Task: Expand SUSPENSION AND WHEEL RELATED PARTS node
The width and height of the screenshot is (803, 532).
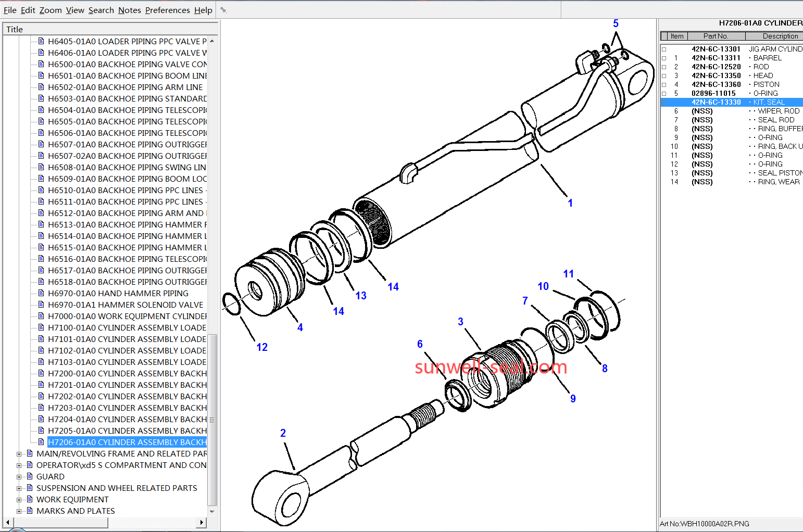Action: [x=19, y=488]
